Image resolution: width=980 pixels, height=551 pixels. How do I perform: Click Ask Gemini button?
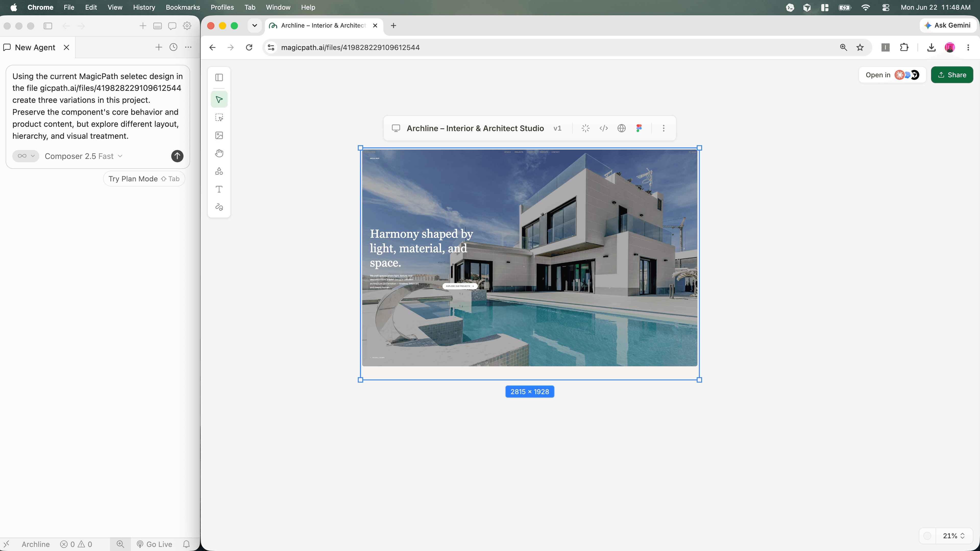pos(948,26)
